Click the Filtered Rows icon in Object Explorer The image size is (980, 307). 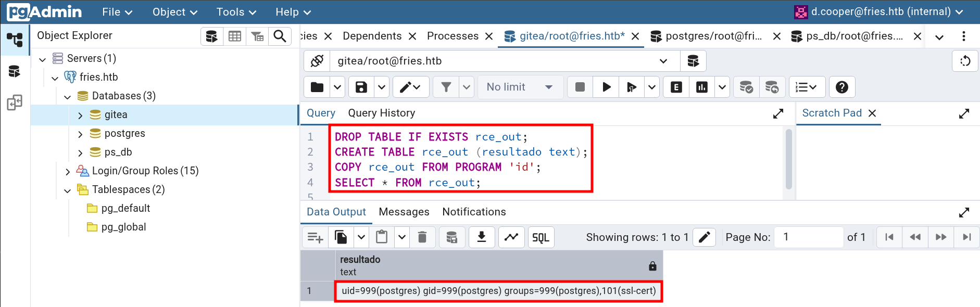coord(257,36)
